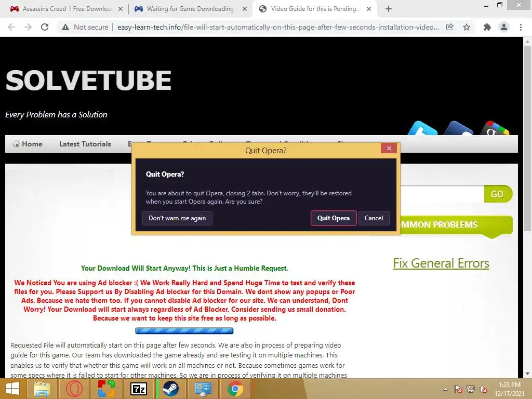Click the COMMON PROBLEMS green header
This screenshot has height=399, width=532.
(x=457, y=224)
